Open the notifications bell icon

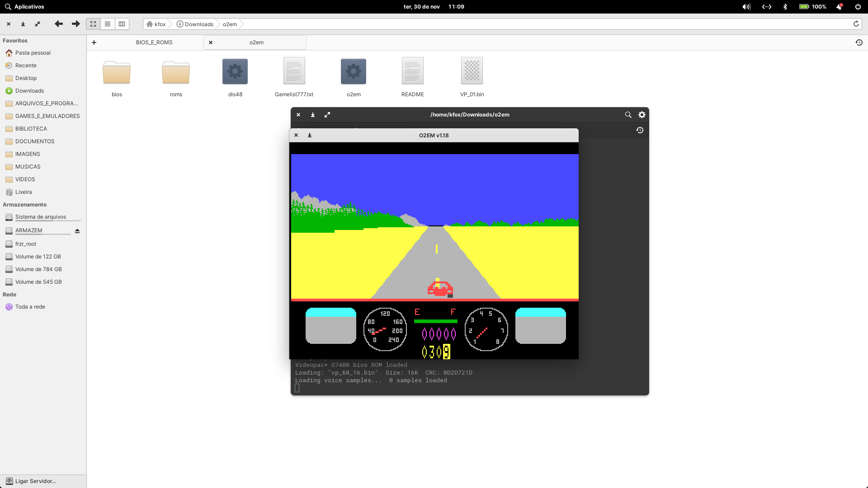[839, 7]
